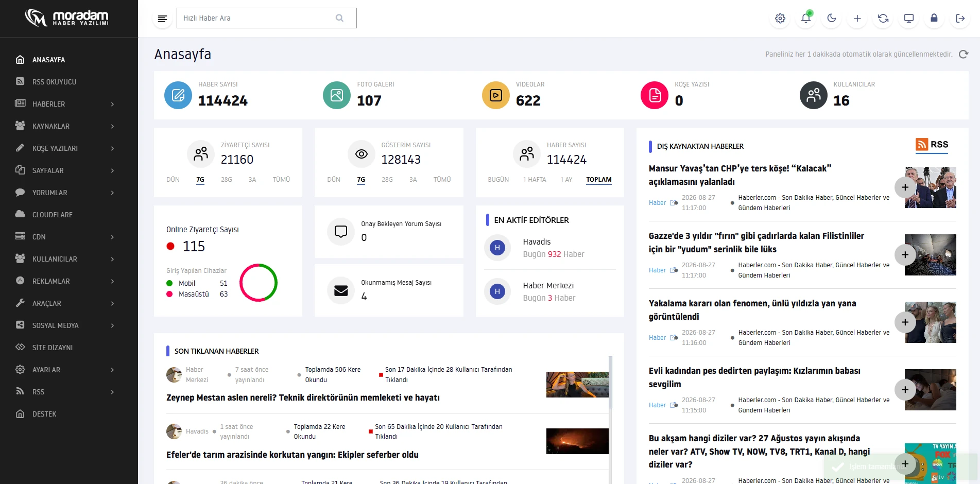Open the RSS Okuyucu menu item
Screen dimensions: 980x484
pos(69,82)
